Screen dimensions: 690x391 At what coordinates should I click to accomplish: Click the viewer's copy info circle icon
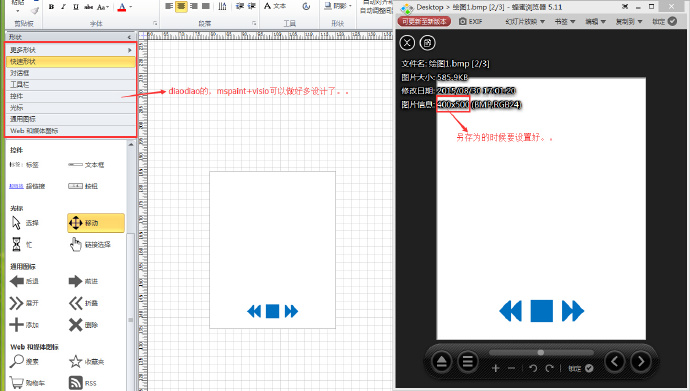point(427,43)
